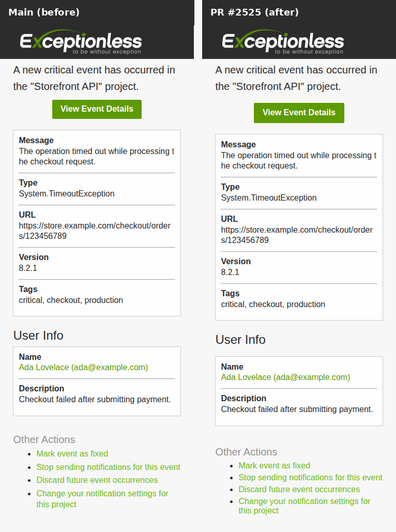Click Ada Lovelace link in the after panel
The height and width of the screenshot is (532, 396).
(285, 377)
